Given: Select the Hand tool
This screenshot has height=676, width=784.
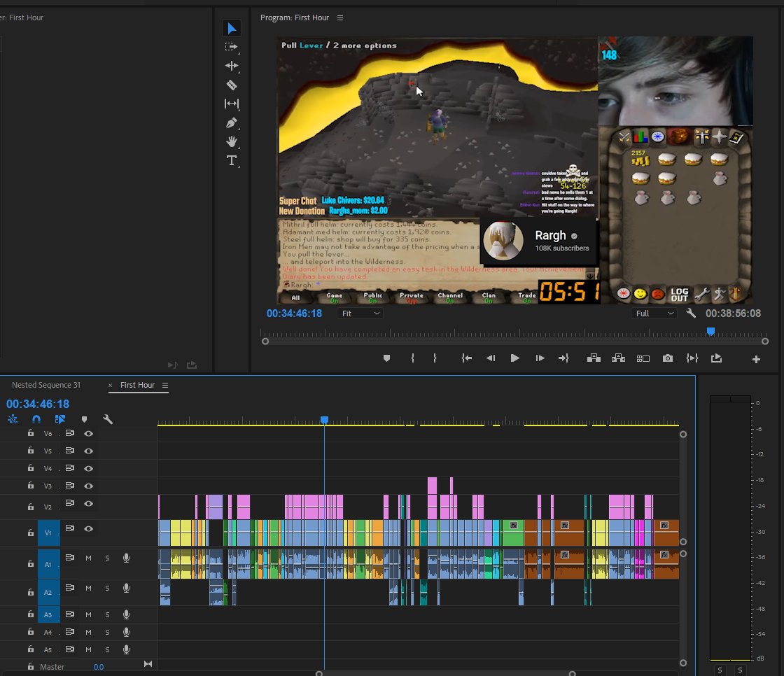Looking at the screenshot, I should pos(231,141).
